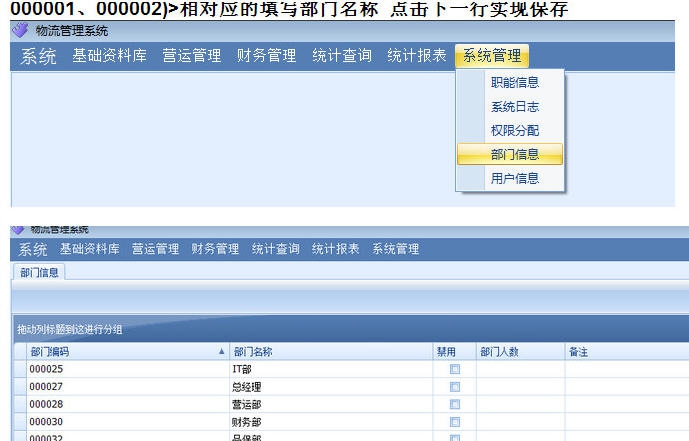689x441 pixels.
Task: Click row selector beside 000028
Action: click(20, 404)
